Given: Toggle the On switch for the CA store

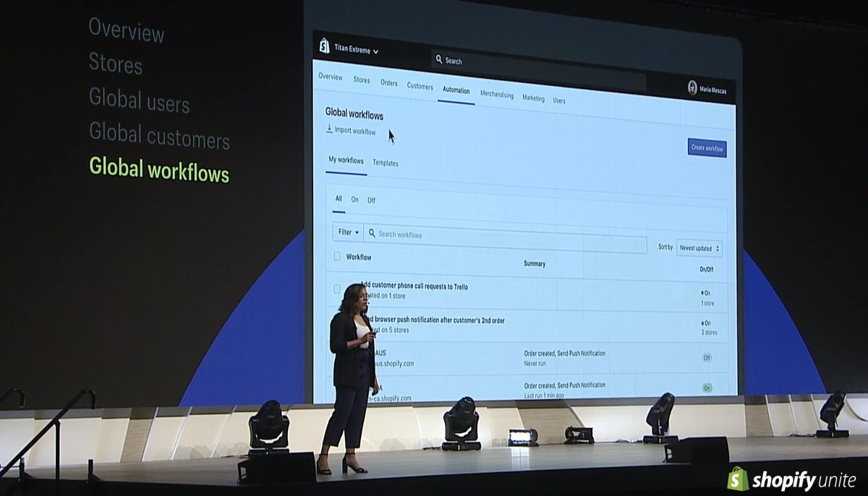Looking at the screenshot, I should (x=707, y=388).
